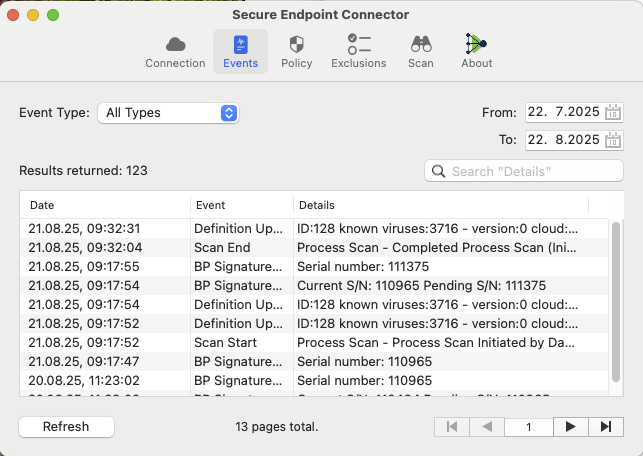Image resolution: width=643 pixels, height=456 pixels.
Task: Click the events list vertical scrollbar
Action: [616, 300]
